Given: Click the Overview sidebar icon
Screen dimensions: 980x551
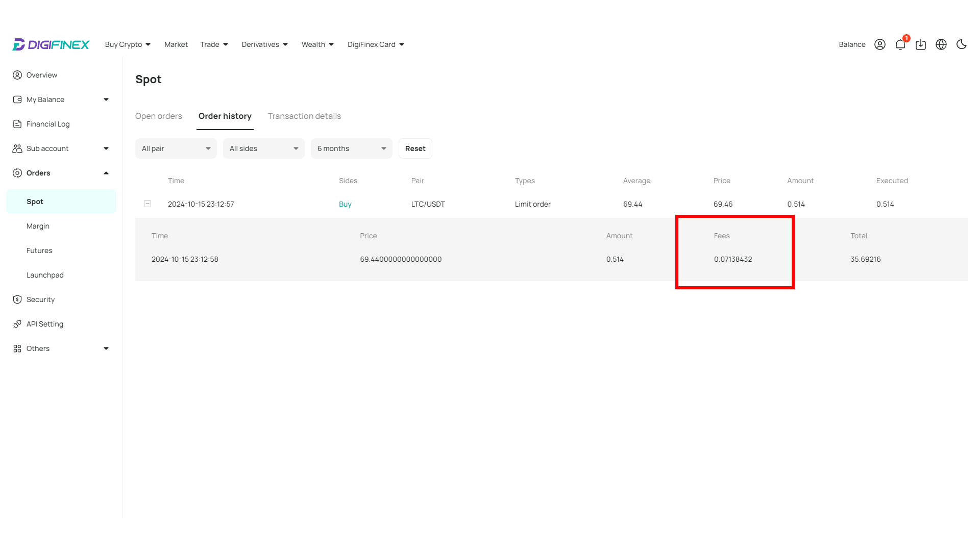Looking at the screenshot, I should 17,75.
